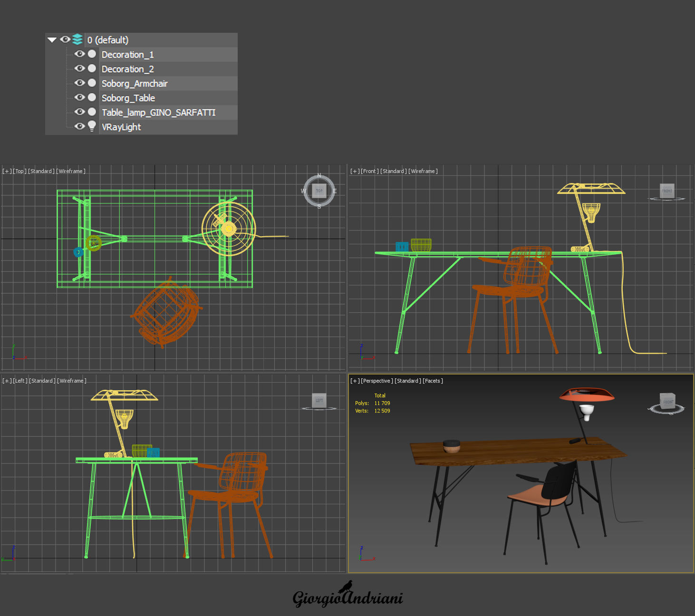
Task: Click N compass point on Top ViewCube
Action: tap(319, 176)
